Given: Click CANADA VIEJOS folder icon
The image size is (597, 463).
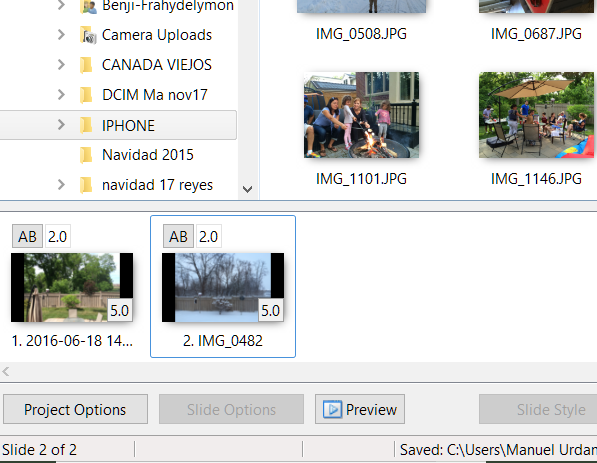Looking at the screenshot, I should (86, 65).
